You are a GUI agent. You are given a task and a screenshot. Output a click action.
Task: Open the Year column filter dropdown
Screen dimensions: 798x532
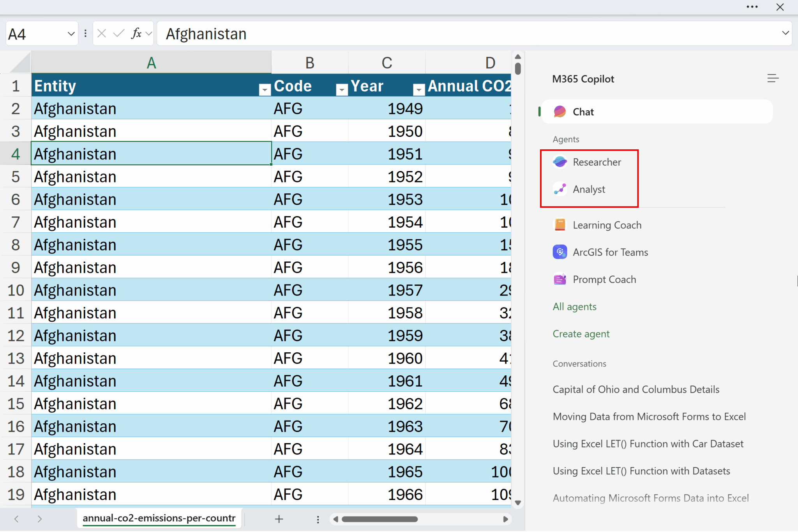click(419, 90)
